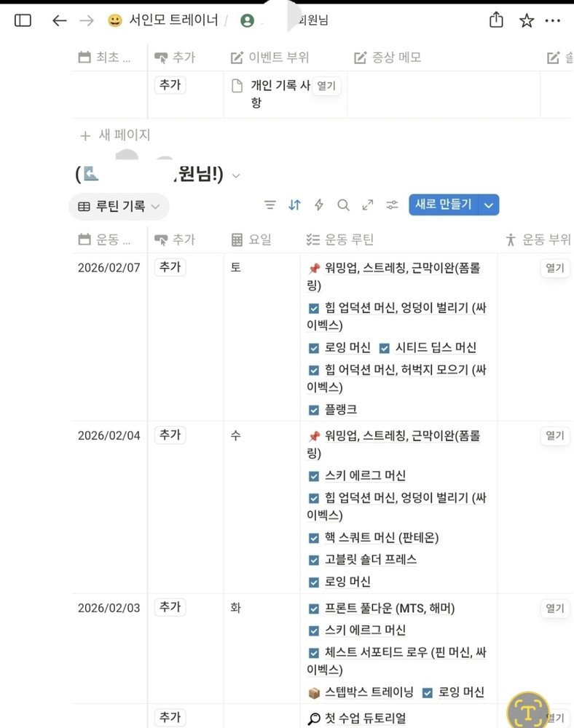Open the three-dot more options menu
The height and width of the screenshot is (728, 574).
(x=553, y=20)
